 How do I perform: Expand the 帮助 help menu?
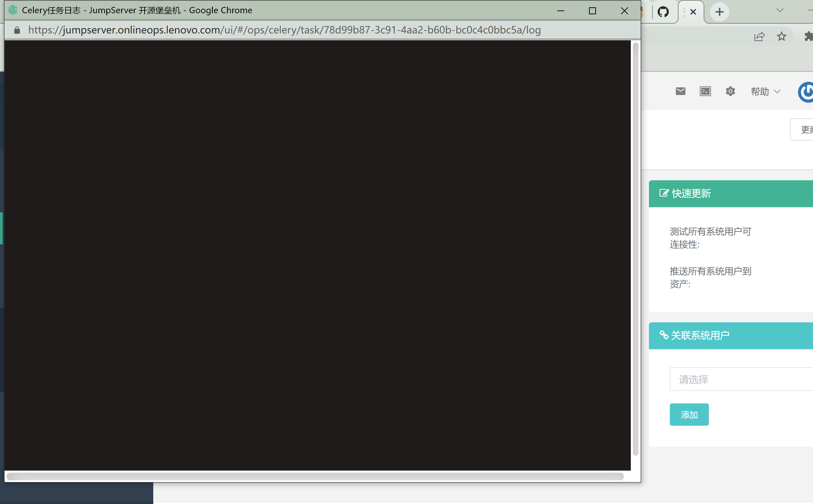(765, 92)
